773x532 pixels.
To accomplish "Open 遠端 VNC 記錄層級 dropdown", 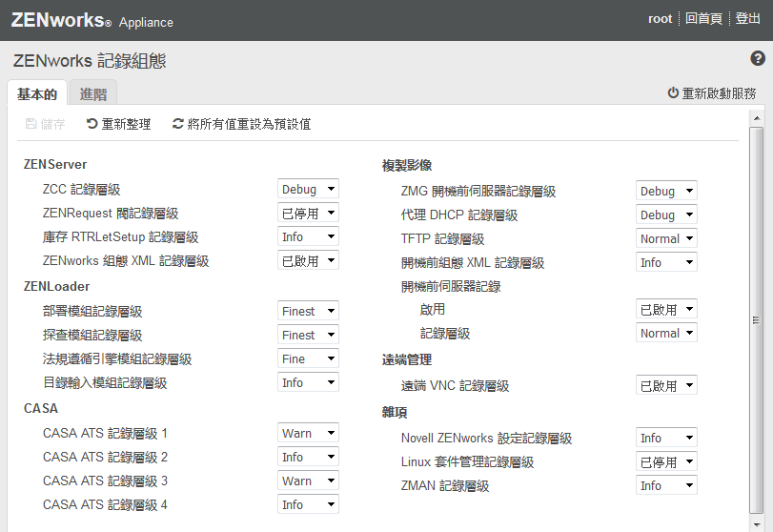I will (x=666, y=385).
